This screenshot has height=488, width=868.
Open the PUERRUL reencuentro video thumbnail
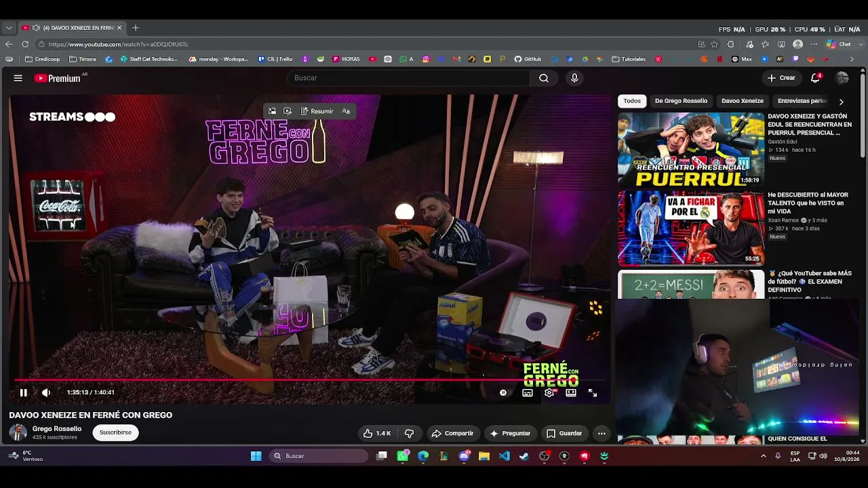coord(690,149)
